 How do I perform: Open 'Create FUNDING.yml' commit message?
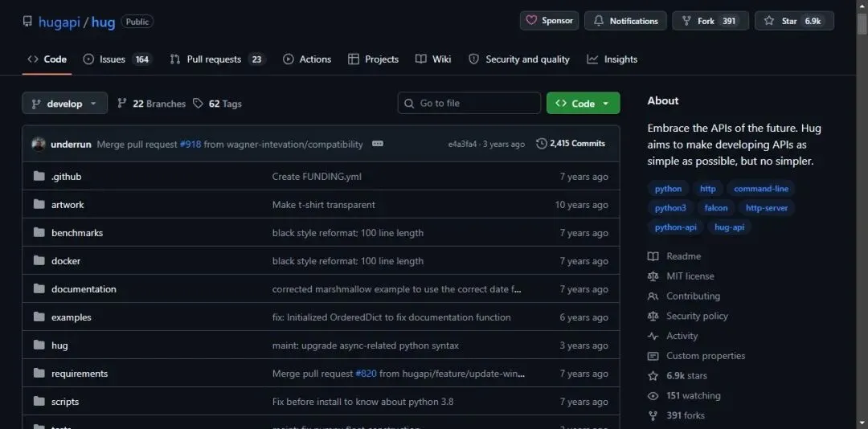[317, 177]
